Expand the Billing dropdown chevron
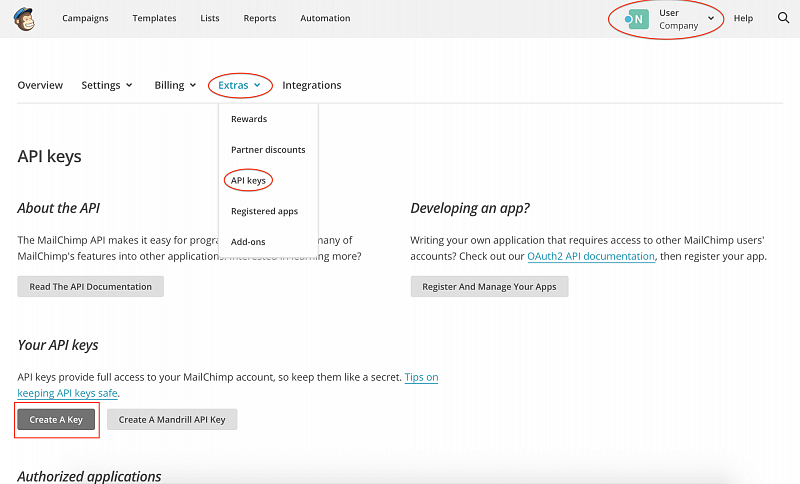 tap(193, 85)
